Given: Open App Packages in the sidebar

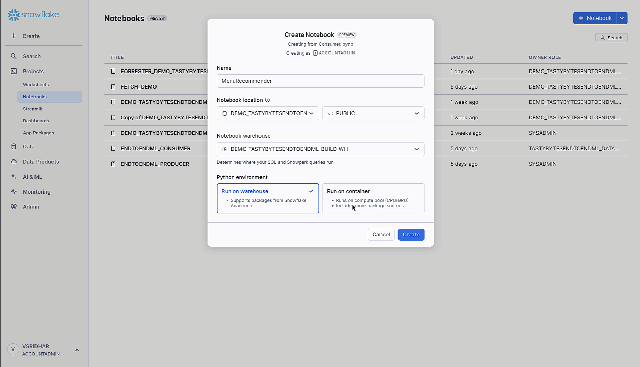Looking at the screenshot, I should [x=38, y=133].
